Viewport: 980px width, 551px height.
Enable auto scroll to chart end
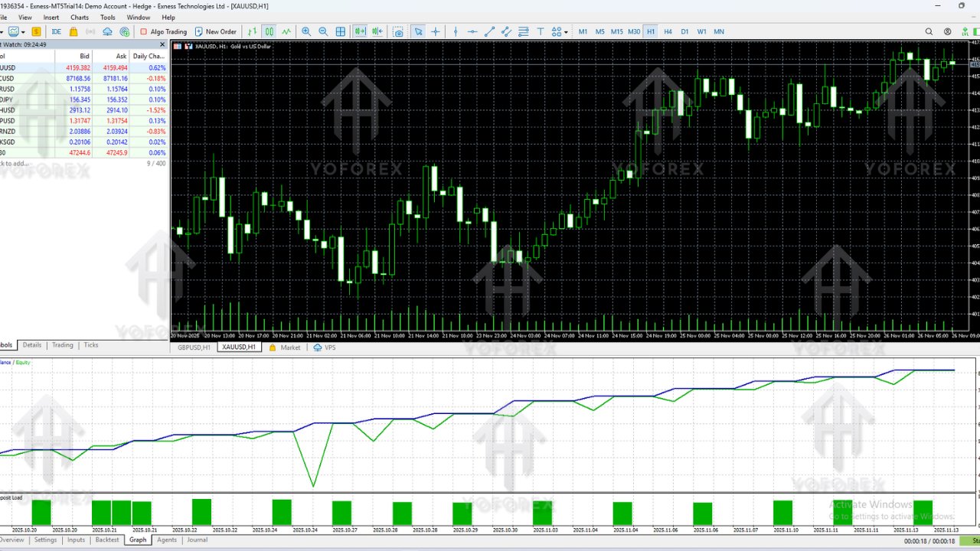pyautogui.click(x=361, y=31)
